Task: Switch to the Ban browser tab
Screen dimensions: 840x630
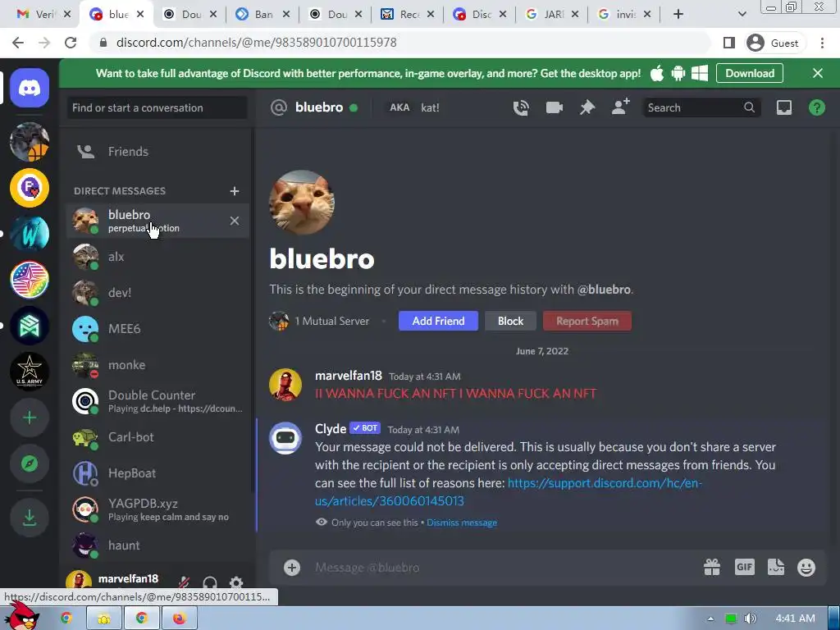Action: pos(263,15)
